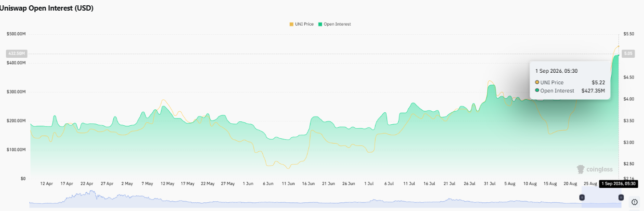This screenshot has height=211, width=644.
Task: Click the '$400.00M' y-axis label
Action: (16, 63)
